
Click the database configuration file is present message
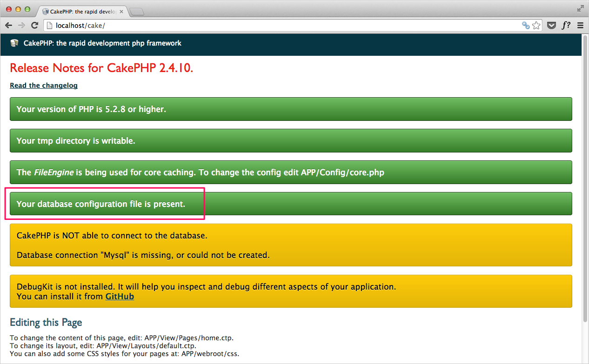(291, 204)
